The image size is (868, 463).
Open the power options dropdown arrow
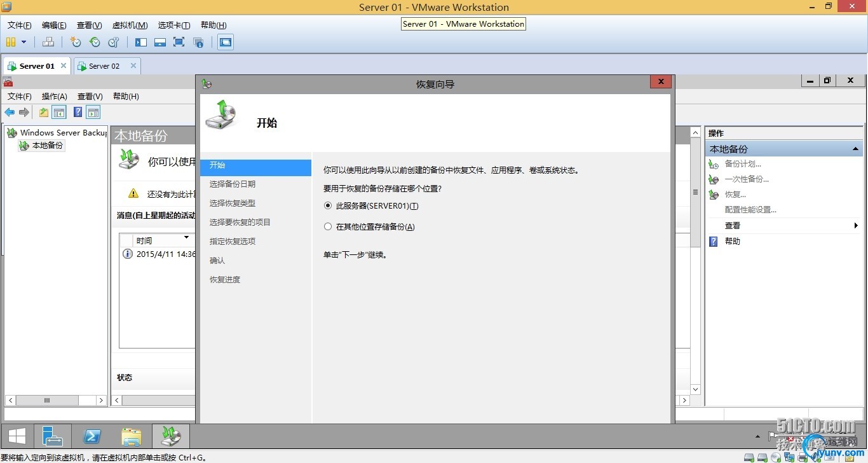(x=24, y=42)
